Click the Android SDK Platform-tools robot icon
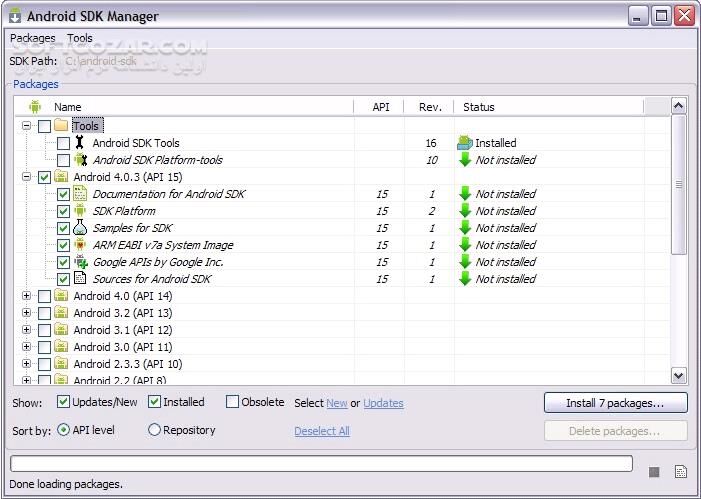Screen dimensions: 701x499 tap(80, 160)
